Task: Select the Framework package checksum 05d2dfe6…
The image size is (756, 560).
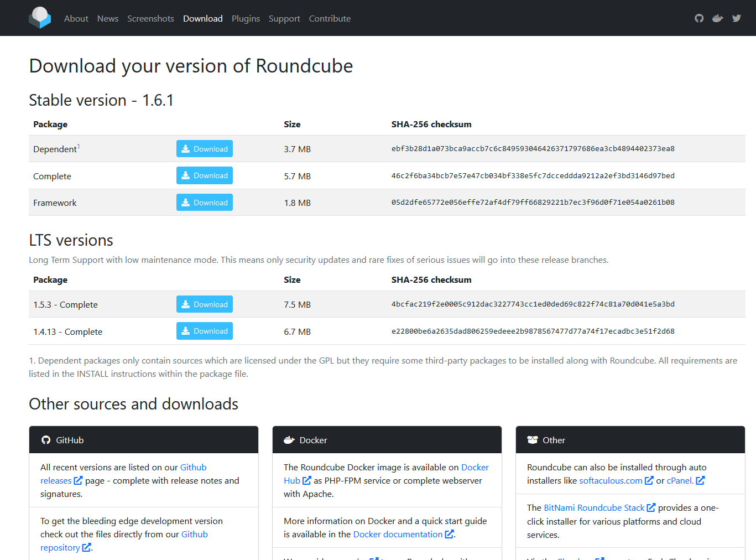Action: tap(533, 203)
